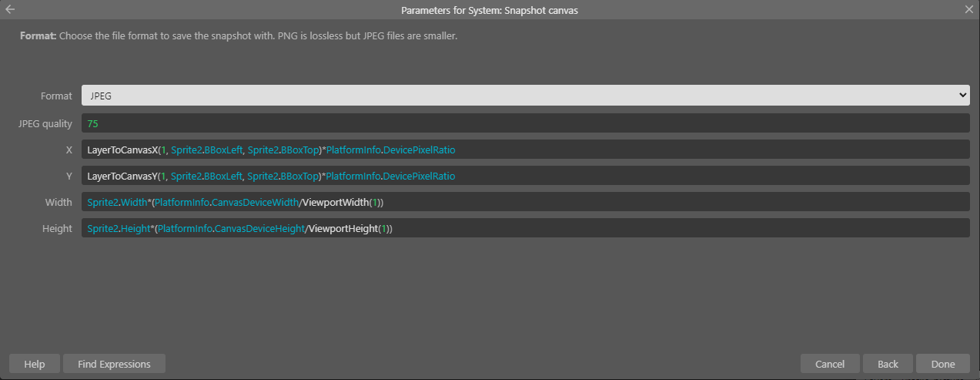This screenshot has height=380, width=980.
Task: Click the JPEG quality field containing 75
Action: pos(525,123)
